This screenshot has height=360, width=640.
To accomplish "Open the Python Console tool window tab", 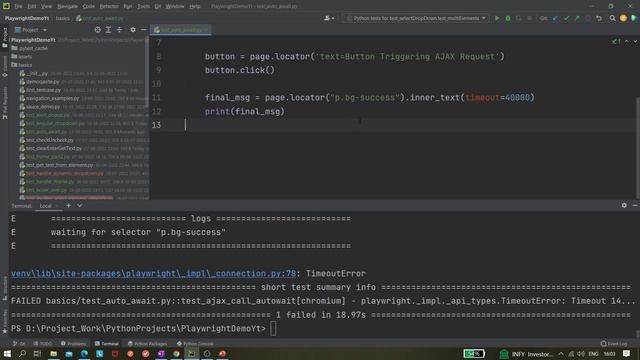I will 196,344.
